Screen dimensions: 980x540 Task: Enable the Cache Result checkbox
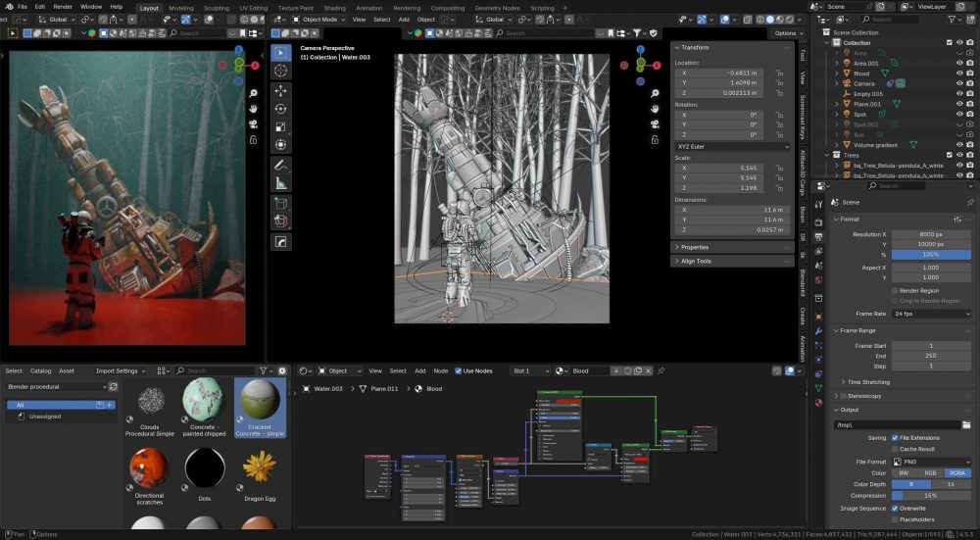pyautogui.click(x=895, y=449)
